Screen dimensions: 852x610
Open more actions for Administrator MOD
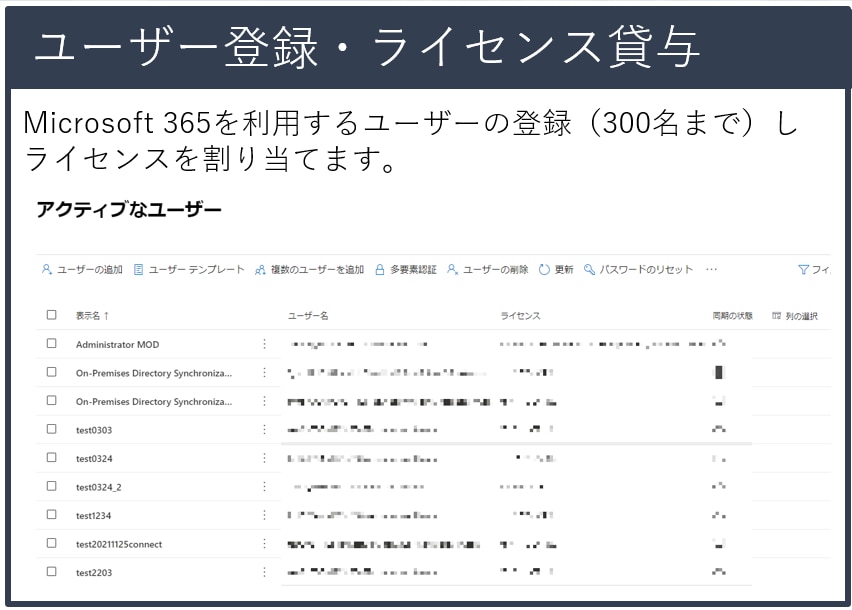tap(265, 344)
